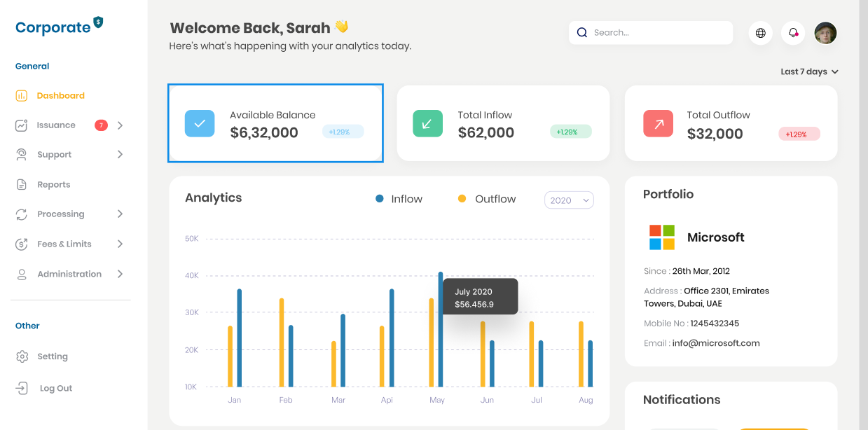868x430 pixels.
Task: Open the 2020 year dropdown
Action: [x=569, y=200]
